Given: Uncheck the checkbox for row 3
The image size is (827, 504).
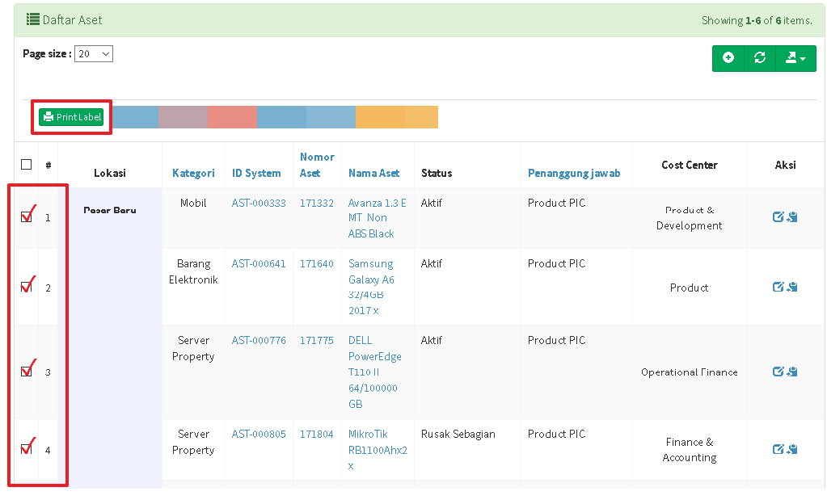Looking at the screenshot, I should (x=27, y=372).
